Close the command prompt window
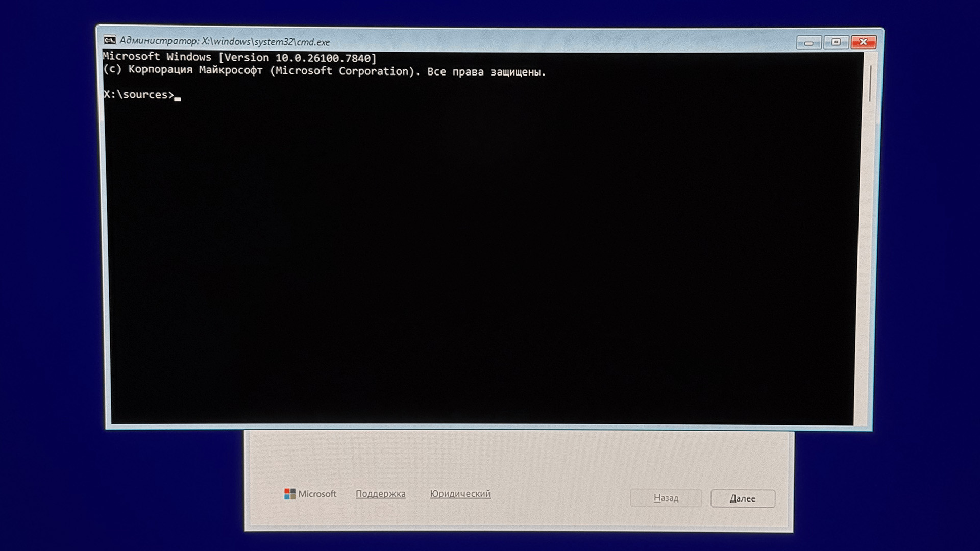 [864, 42]
